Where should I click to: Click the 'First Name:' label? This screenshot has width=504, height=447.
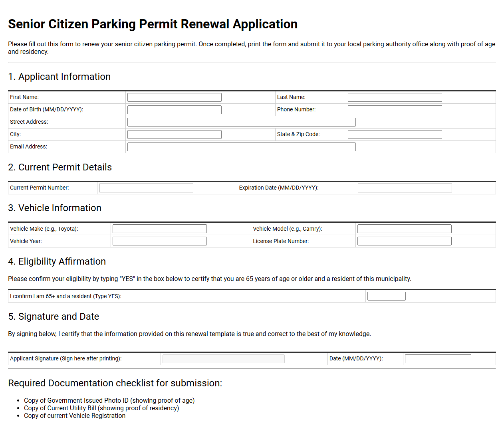pos(24,97)
